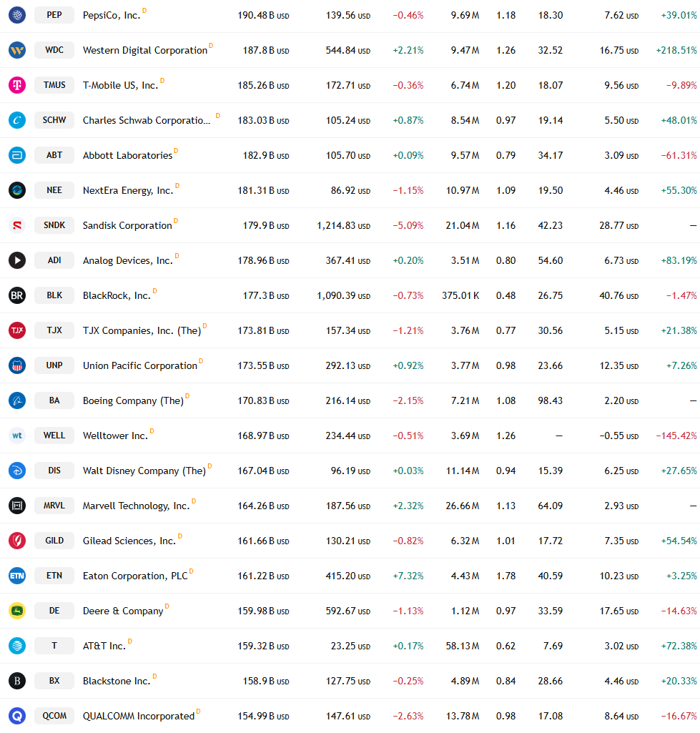
Task: Click Welltower EPS growth −145.42%
Action: click(676, 436)
